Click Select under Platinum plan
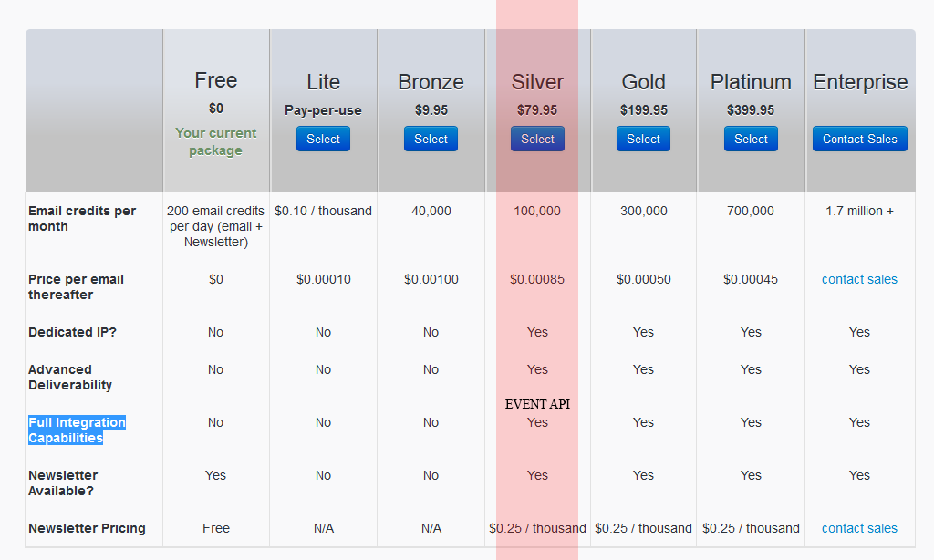The image size is (934, 560). (x=751, y=139)
